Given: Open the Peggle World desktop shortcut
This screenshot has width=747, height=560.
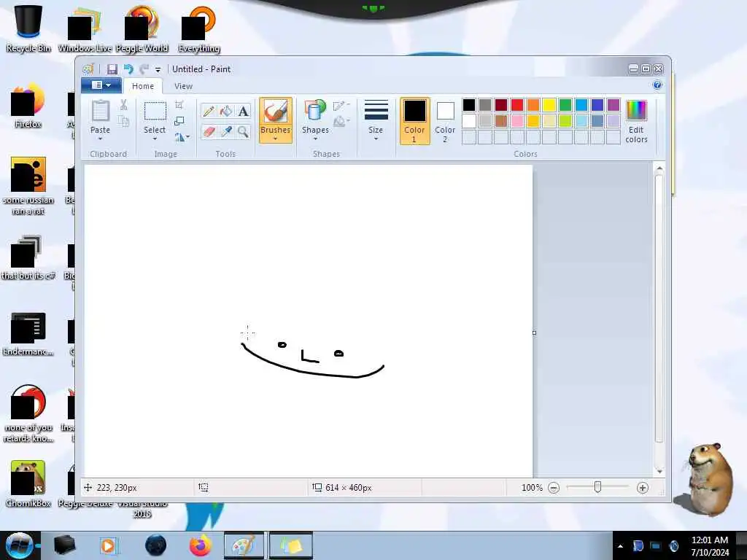Looking at the screenshot, I should click(x=142, y=28).
